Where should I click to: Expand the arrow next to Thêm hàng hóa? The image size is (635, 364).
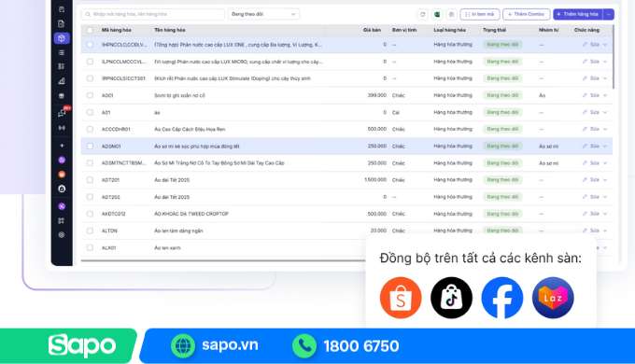click(x=608, y=14)
